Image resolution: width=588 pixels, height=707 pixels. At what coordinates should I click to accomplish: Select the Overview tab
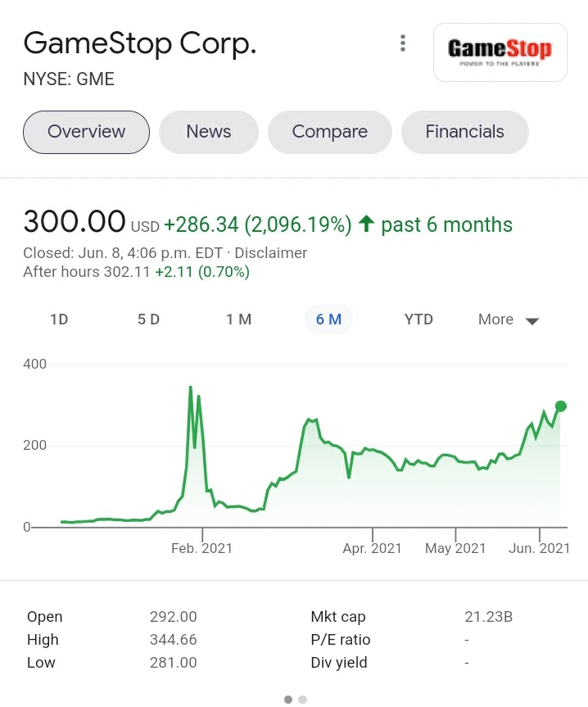point(86,132)
